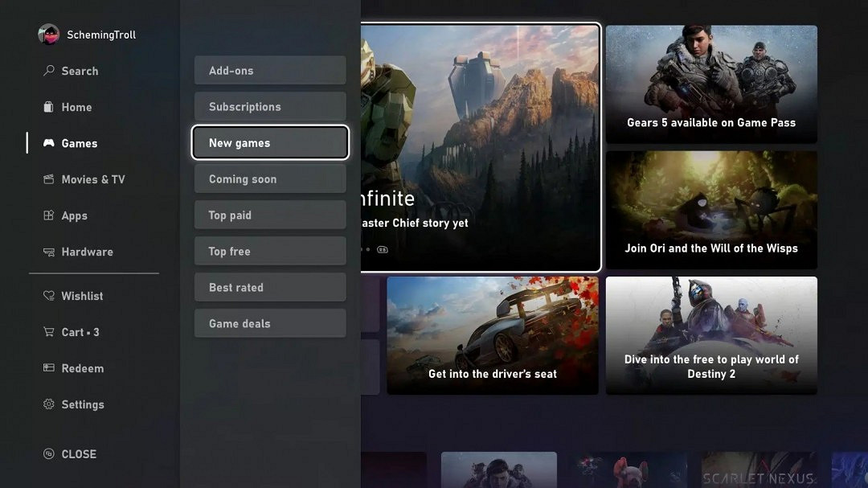Viewport: 868px width, 488px height.
Task: Choose the New games option
Action: (270, 143)
